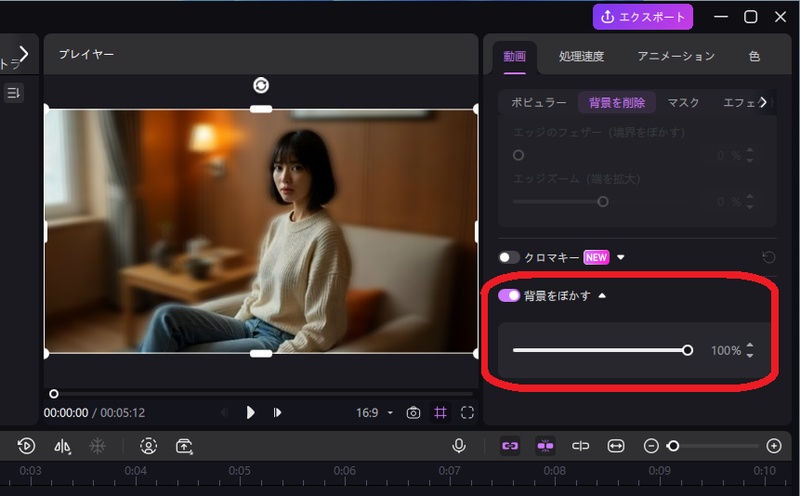Click the プレイヤー panel title

pos(86,54)
